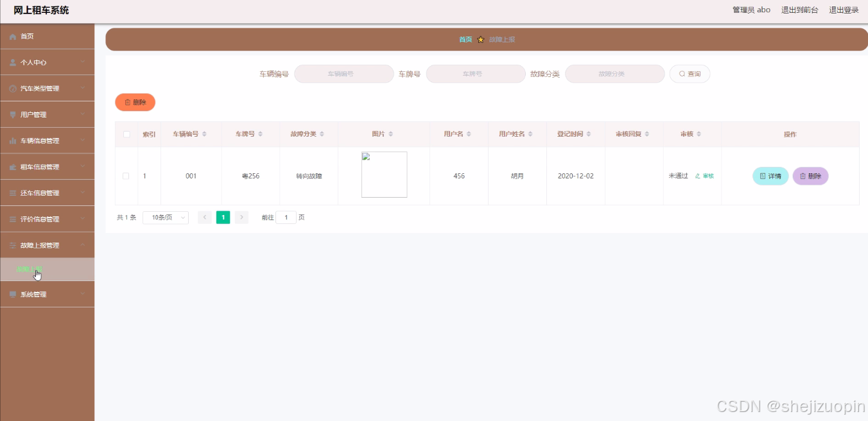868x421 pixels.
Task: Tick the checkbox for row 001
Action: point(126,176)
